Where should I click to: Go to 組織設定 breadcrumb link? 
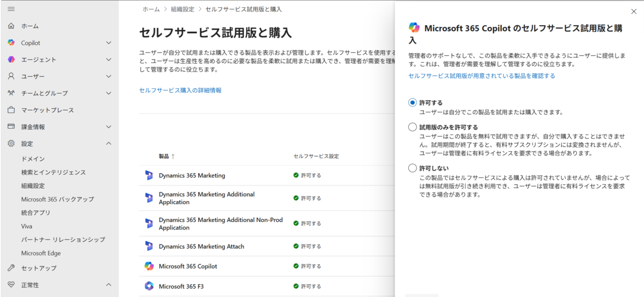(x=182, y=9)
